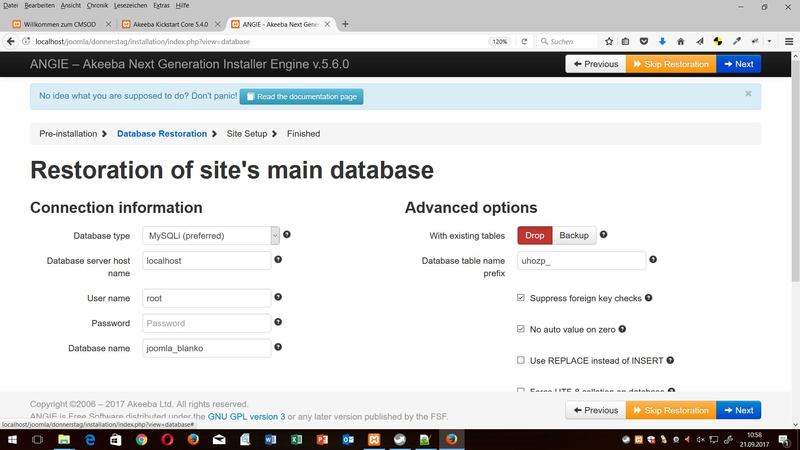Click the Database name input field

207,348
